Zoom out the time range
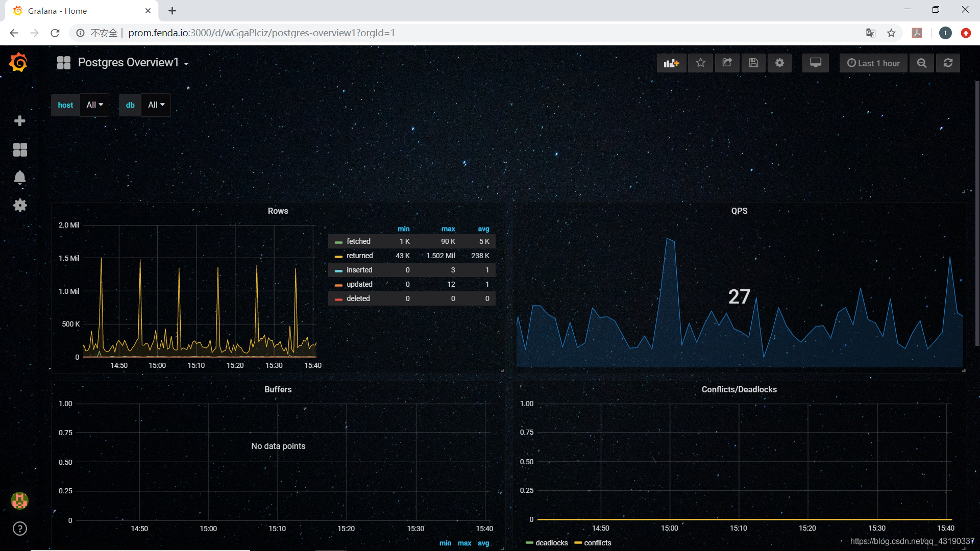Image resolution: width=980 pixels, height=551 pixels. point(922,63)
